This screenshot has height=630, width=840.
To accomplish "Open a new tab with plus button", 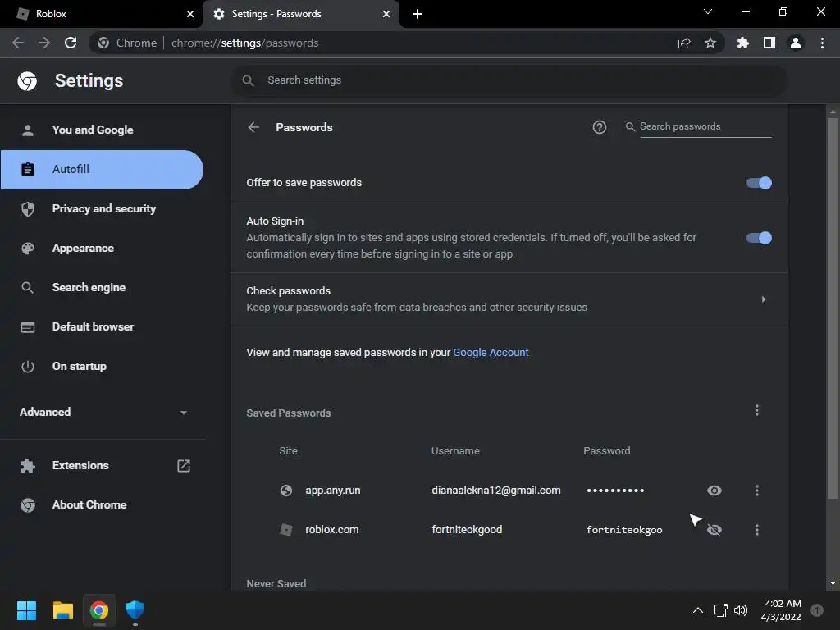I will pos(418,14).
